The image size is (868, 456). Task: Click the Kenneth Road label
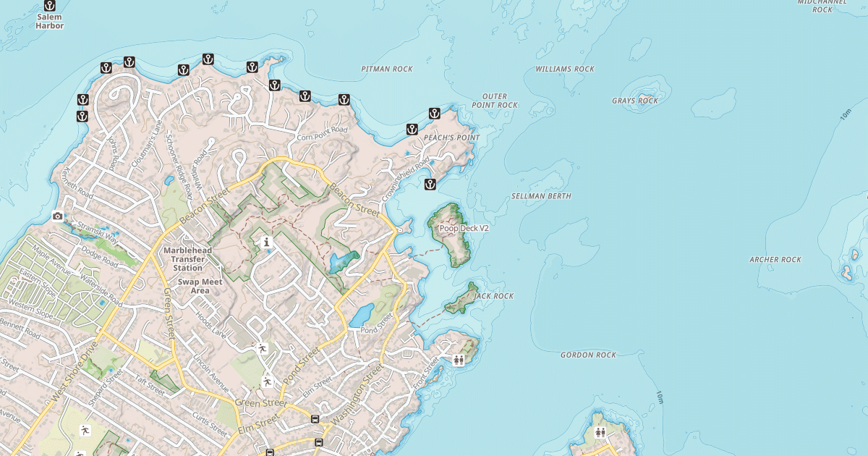click(78, 185)
